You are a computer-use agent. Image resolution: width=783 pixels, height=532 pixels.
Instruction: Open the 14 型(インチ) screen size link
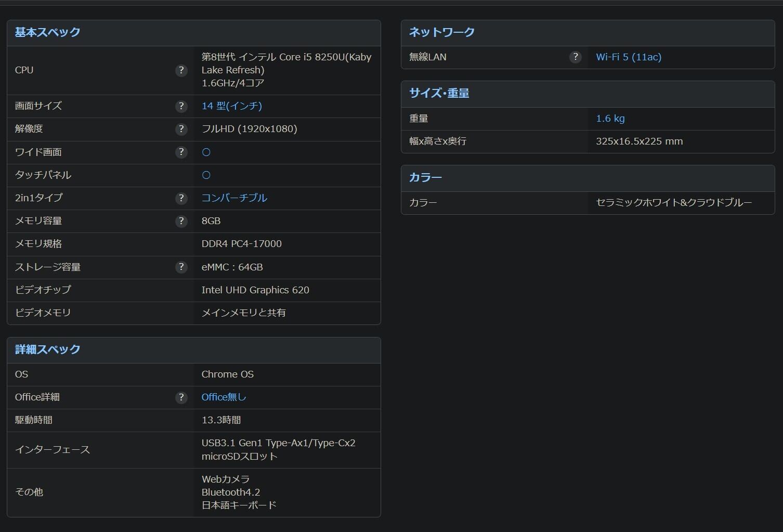pos(231,106)
